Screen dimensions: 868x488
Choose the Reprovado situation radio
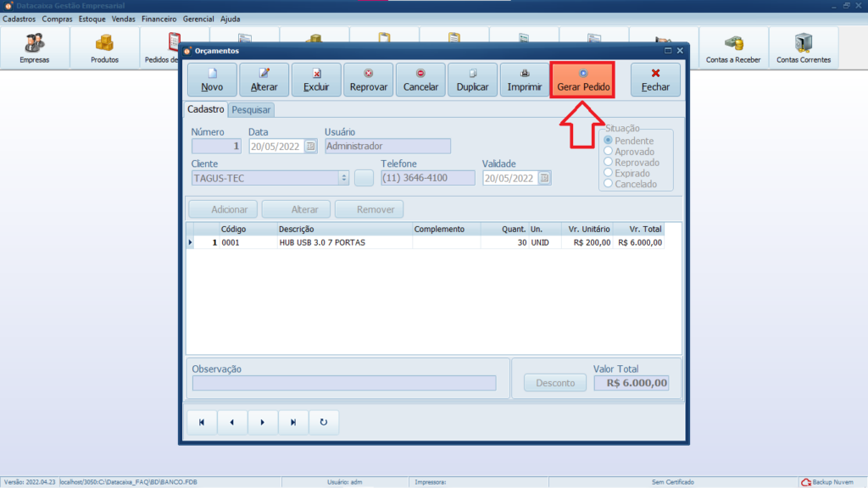pyautogui.click(x=608, y=163)
